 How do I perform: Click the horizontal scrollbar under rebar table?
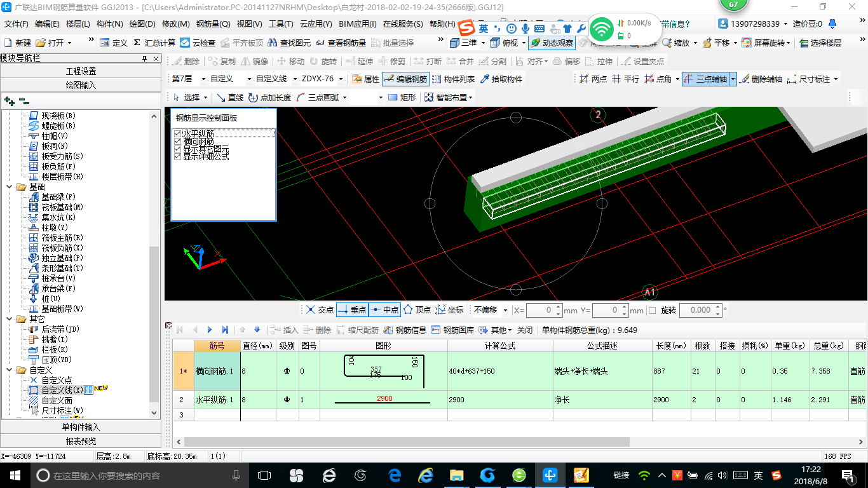point(407,442)
